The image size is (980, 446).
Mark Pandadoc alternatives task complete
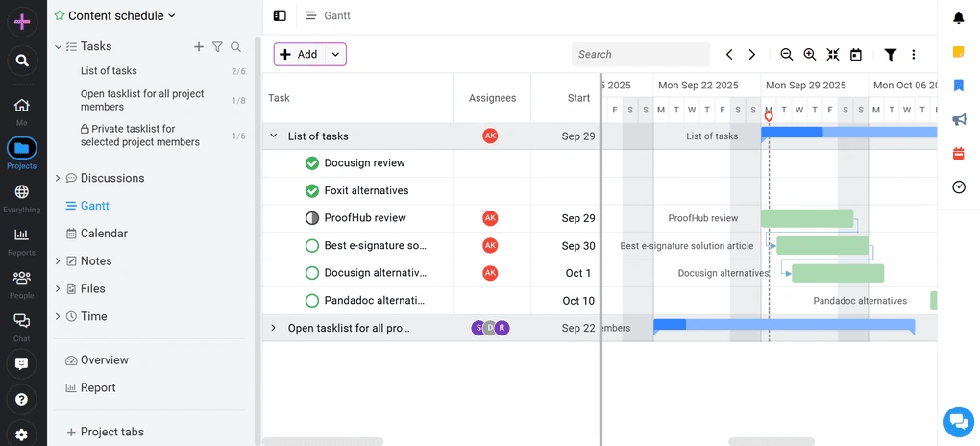coord(312,301)
